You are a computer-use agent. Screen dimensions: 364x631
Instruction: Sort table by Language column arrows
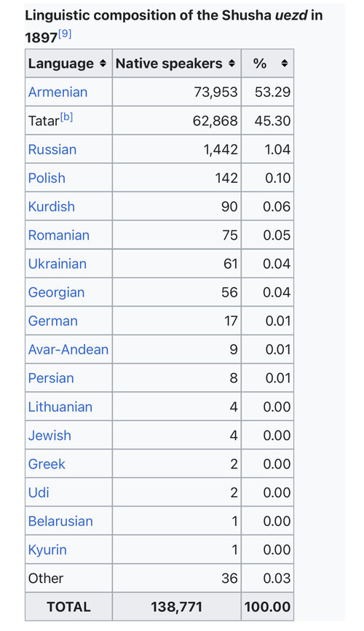coord(103,63)
